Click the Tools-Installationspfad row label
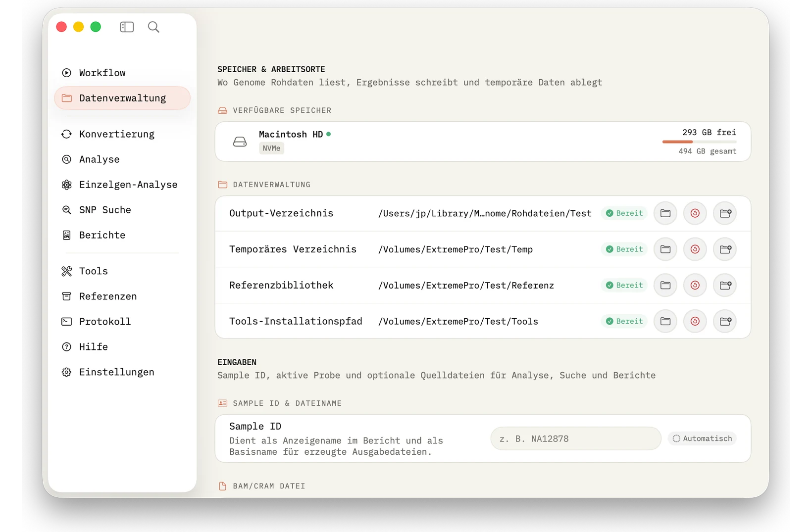812x532 pixels. coord(296,321)
